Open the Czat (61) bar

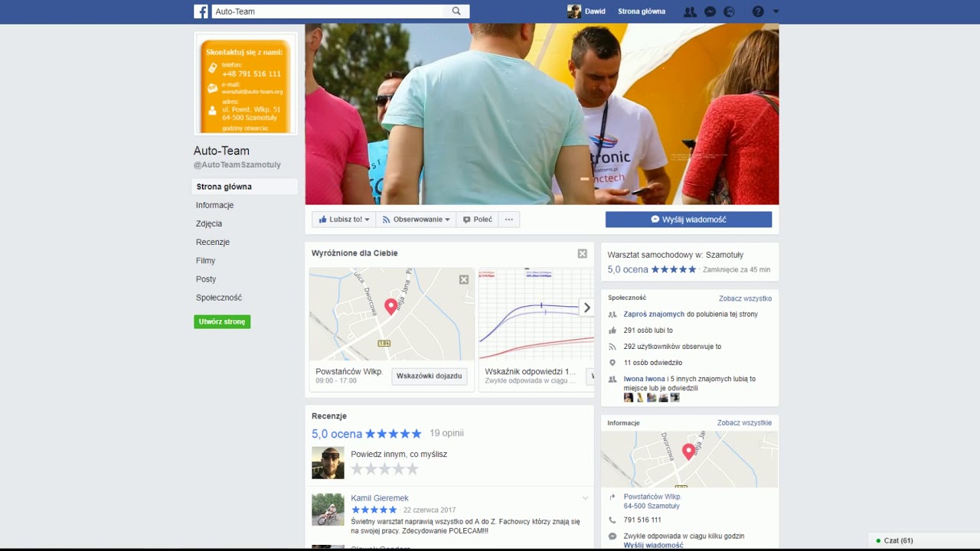tap(923, 541)
